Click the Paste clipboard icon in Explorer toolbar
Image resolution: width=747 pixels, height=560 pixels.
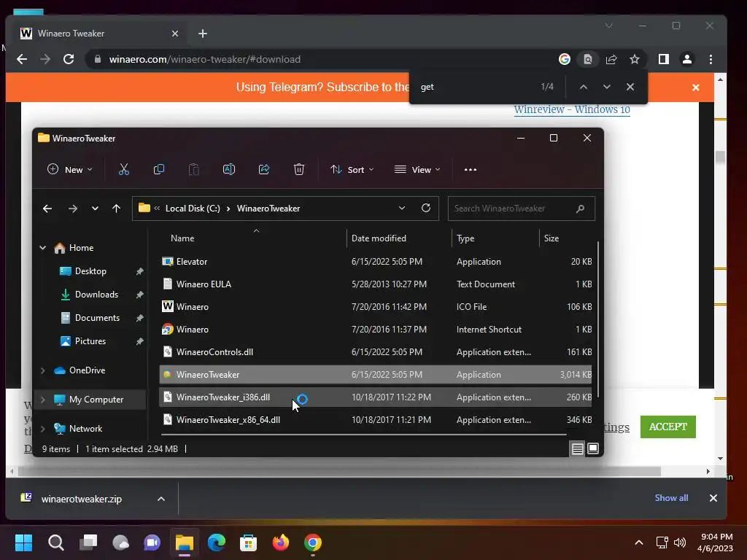click(194, 169)
